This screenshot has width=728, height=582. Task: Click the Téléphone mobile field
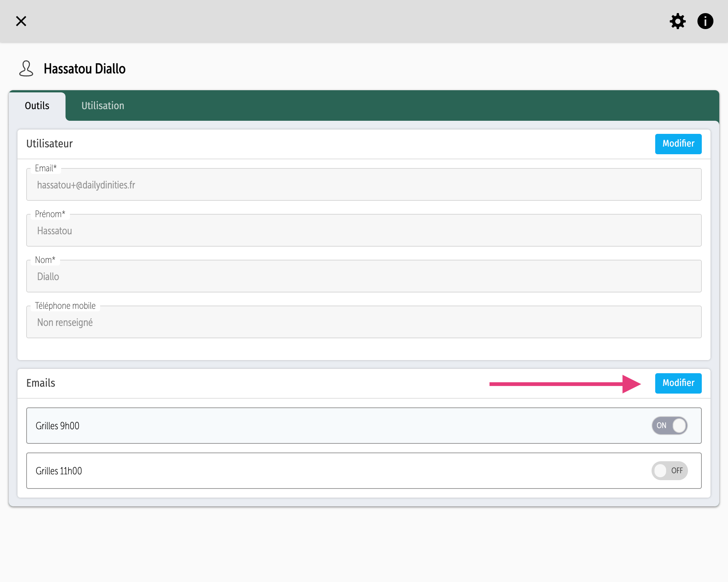(x=364, y=322)
